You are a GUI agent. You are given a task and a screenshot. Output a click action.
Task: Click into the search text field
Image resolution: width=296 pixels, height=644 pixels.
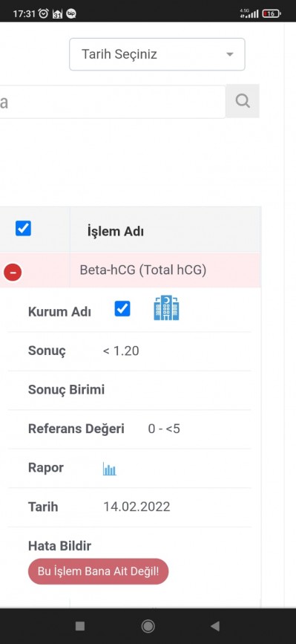pyautogui.click(x=113, y=102)
